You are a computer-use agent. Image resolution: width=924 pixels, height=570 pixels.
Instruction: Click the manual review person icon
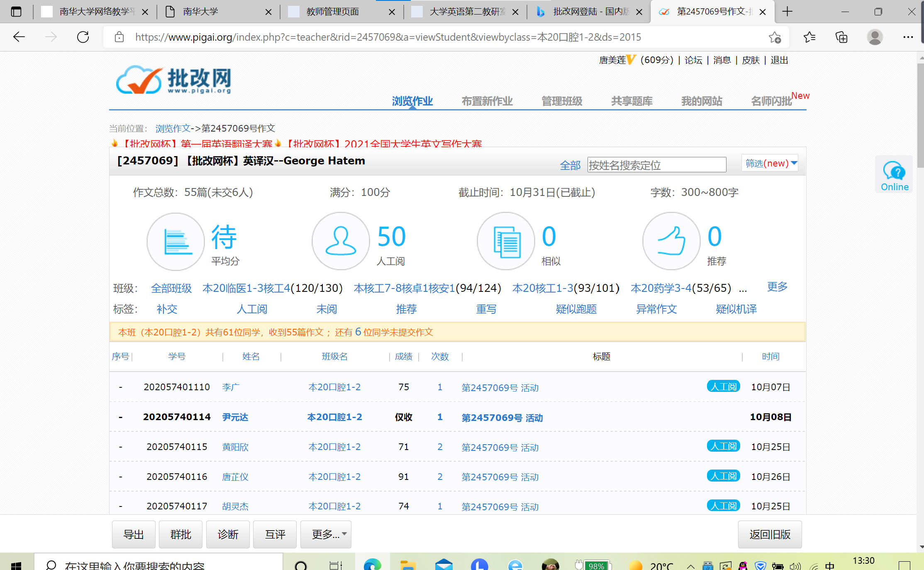tap(341, 242)
